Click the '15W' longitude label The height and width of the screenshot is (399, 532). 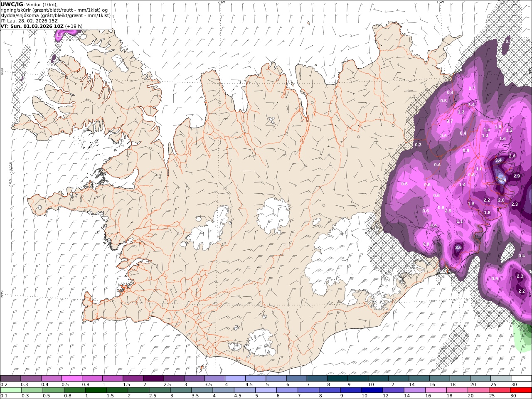click(x=440, y=2)
